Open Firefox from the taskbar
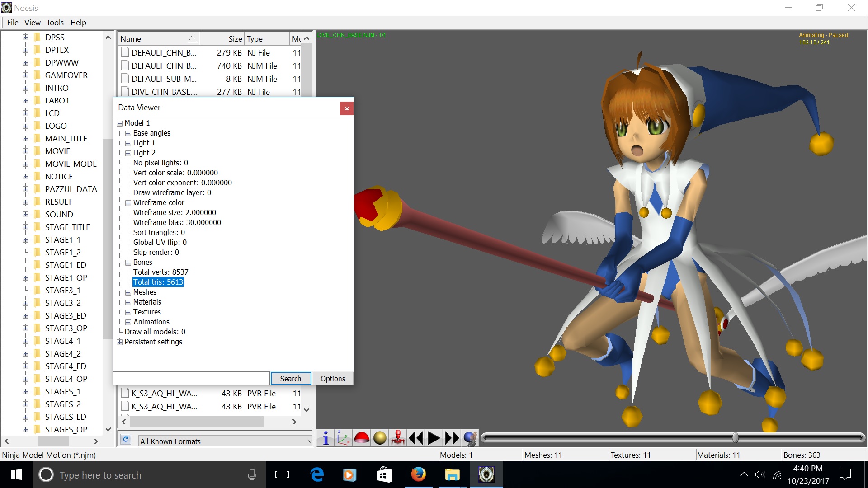 click(x=418, y=475)
